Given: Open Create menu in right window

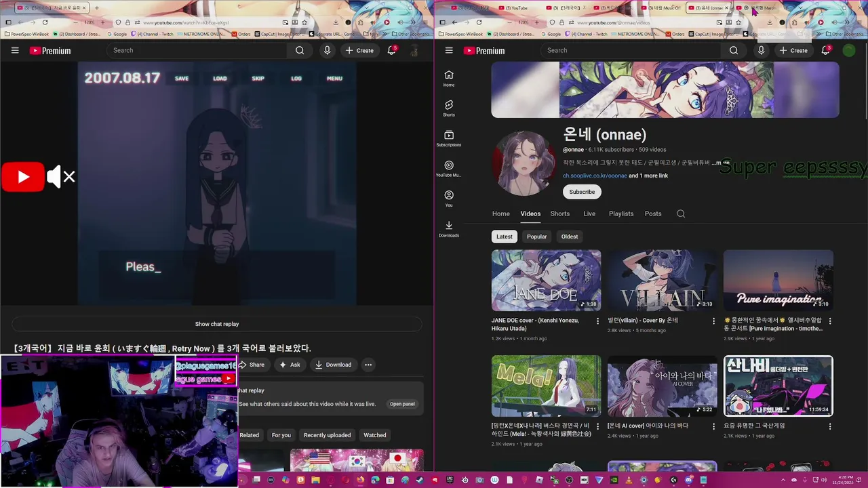Looking at the screenshot, I should (x=793, y=50).
